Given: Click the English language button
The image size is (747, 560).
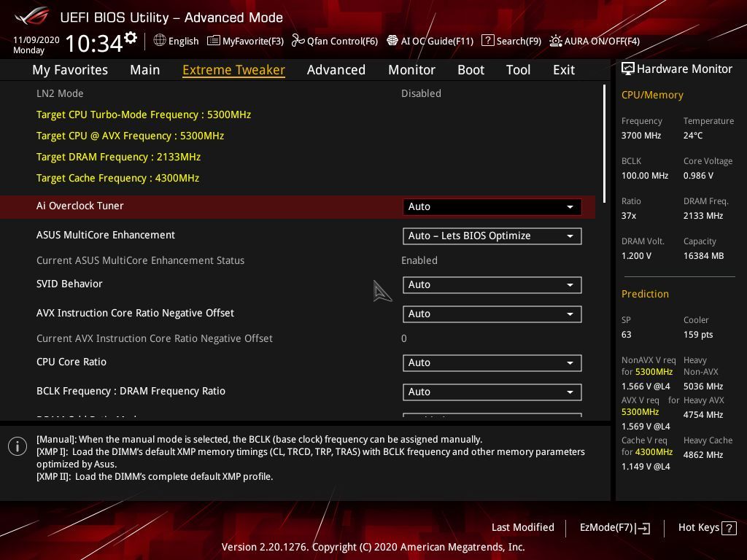Looking at the screenshot, I should [x=177, y=41].
